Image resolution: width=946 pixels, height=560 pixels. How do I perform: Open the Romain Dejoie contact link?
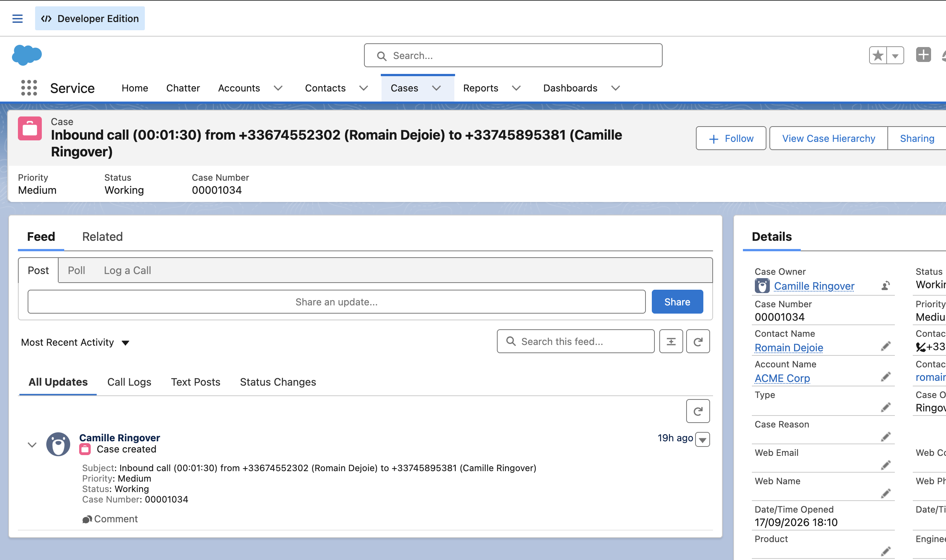789,348
